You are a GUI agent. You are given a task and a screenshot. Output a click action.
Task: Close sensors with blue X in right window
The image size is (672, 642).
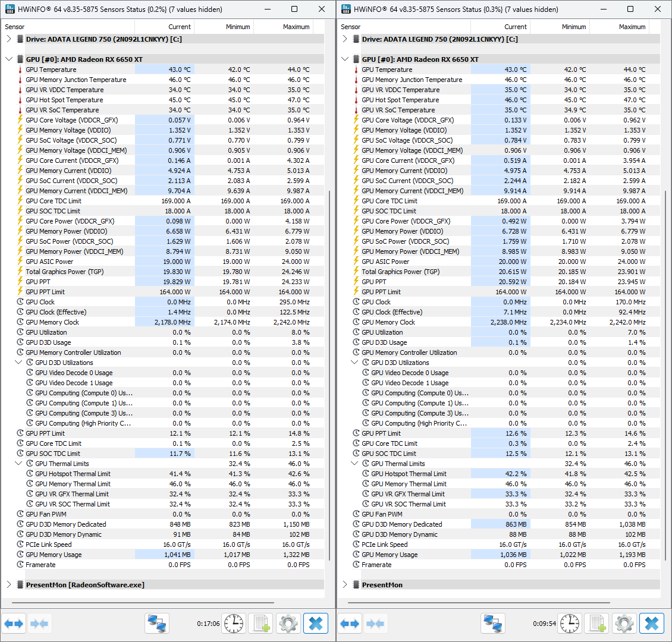pos(652,624)
